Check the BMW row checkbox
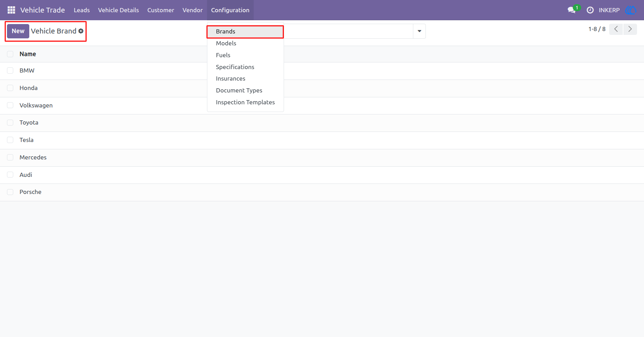This screenshot has width=644, height=337. tap(10, 70)
